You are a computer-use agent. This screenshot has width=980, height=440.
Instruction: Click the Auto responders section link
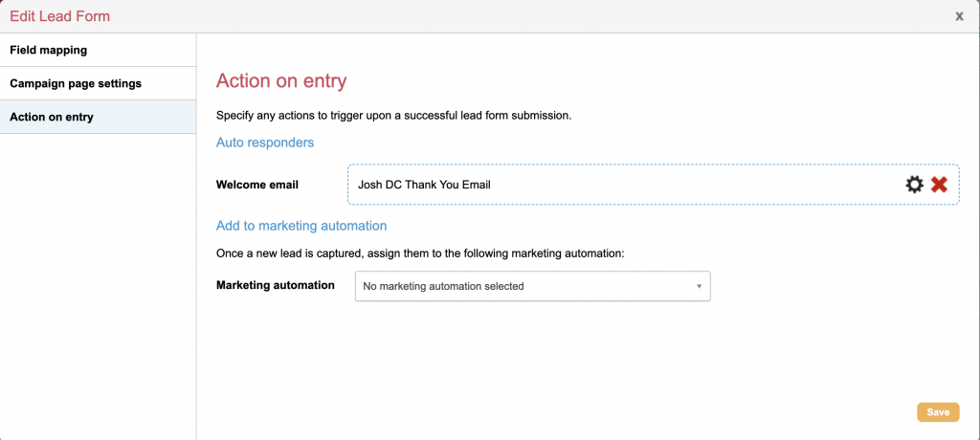pos(265,143)
